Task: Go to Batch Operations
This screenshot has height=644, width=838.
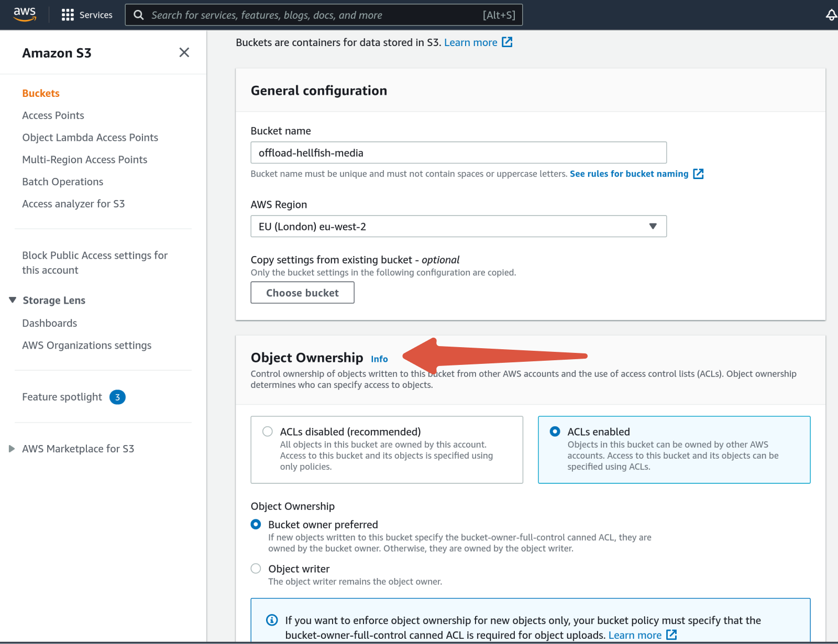Action: point(62,182)
